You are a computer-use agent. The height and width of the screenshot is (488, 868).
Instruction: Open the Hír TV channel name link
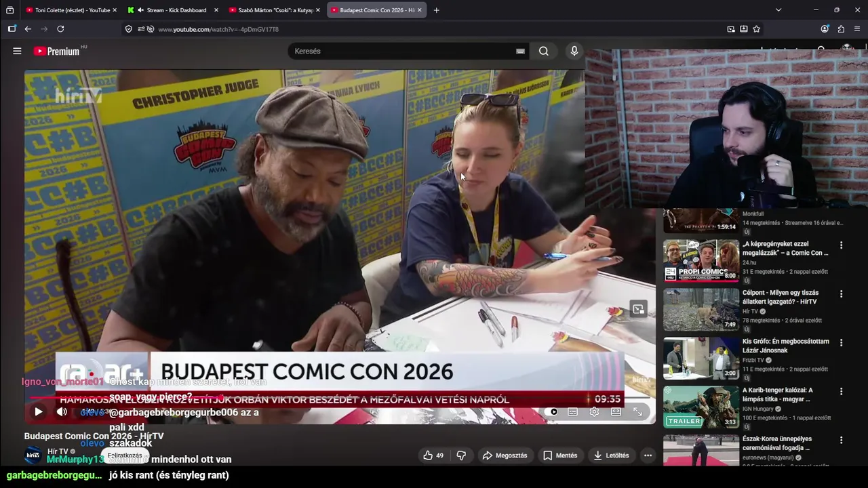coord(58,451)
